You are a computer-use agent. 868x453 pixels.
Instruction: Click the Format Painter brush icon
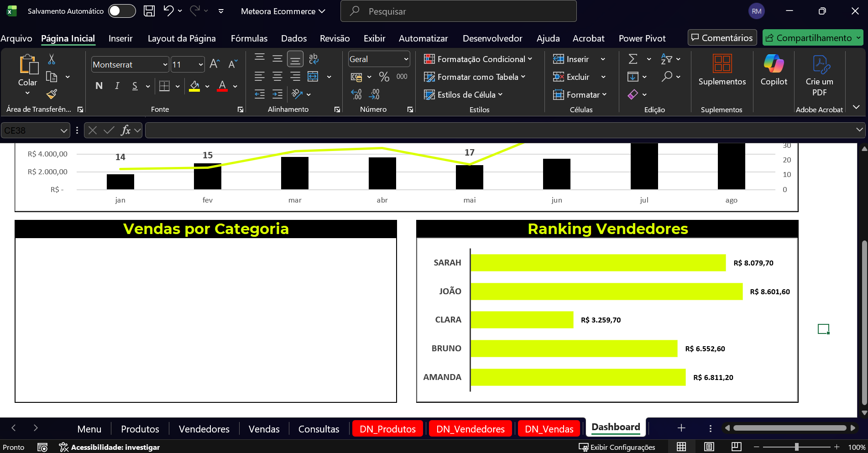(52, 94)
